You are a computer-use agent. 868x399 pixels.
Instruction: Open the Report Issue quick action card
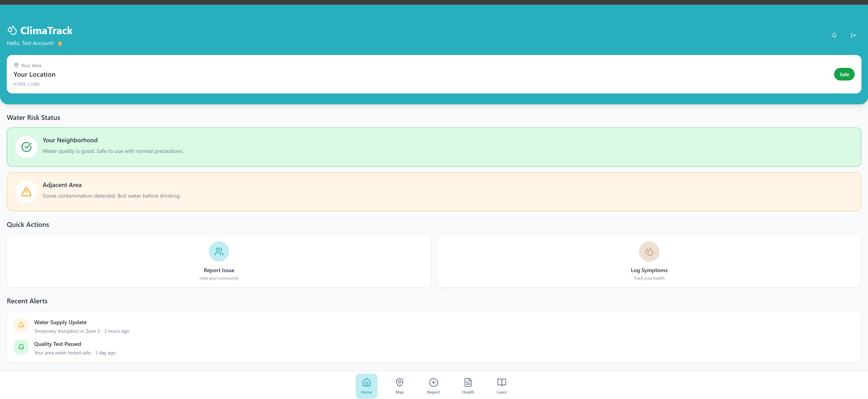click(219, 270)
